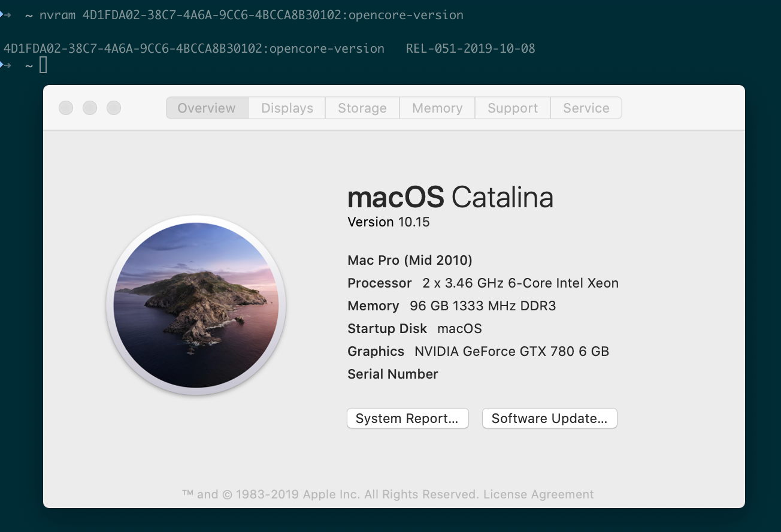Click the window close button

(x=66, y=108)
